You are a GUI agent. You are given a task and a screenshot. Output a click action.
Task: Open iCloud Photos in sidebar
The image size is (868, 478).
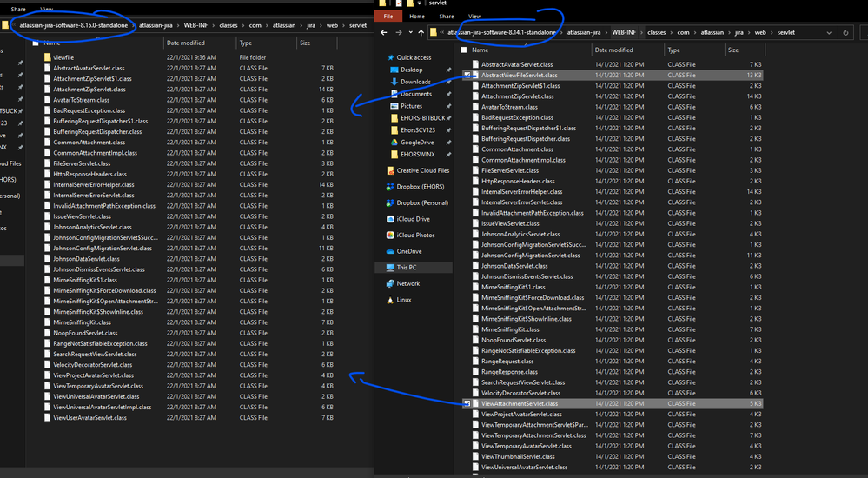(x=415, y=235)
